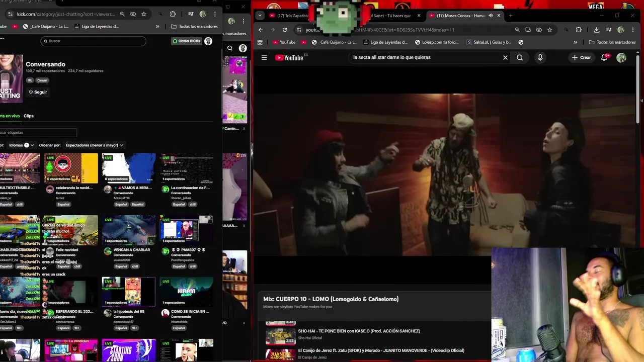Click Casual tag under Conversando
This screenshot has height=362, width=644.
coord(42,80)
